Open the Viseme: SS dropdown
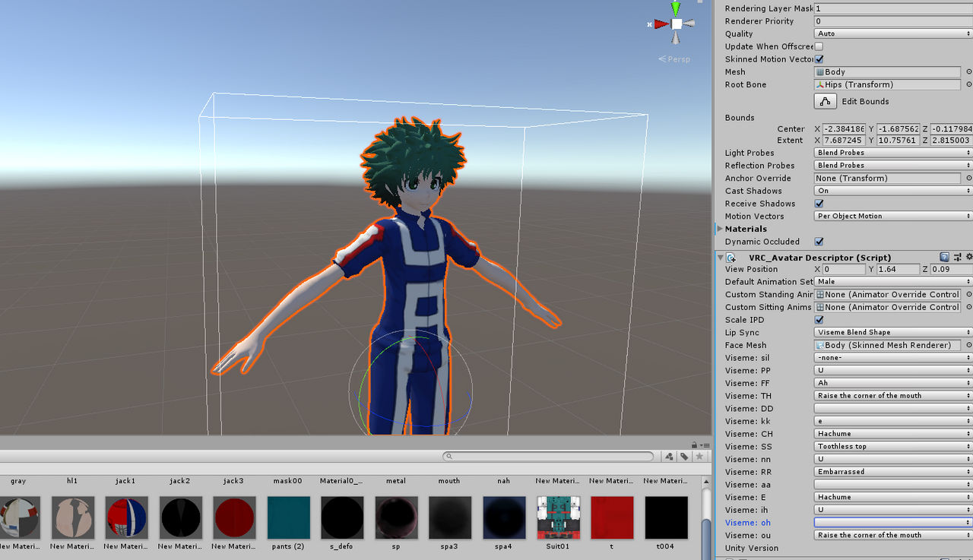The width and height of the screenshot is (973, 560). (x=893, y=446)
